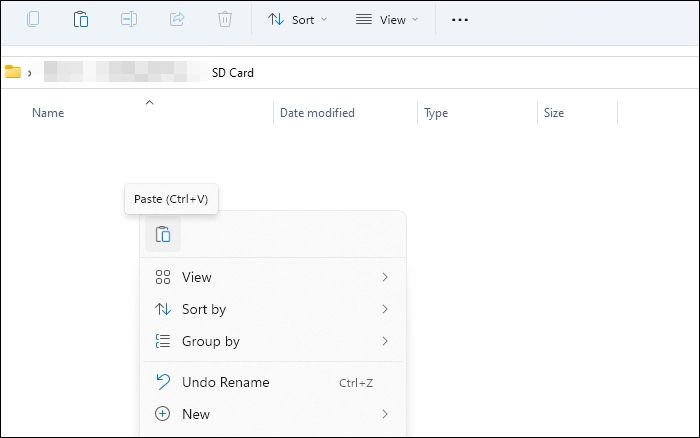Click Paste icon in context menu
This screenshot has height=438, width=700.
point(163,235)
